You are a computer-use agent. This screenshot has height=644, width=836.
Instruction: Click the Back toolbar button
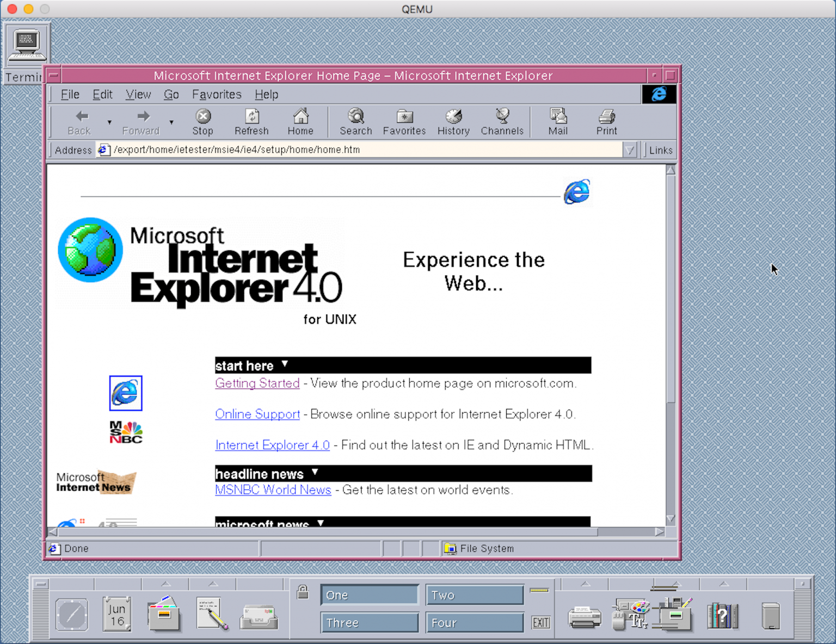[81, 122]
